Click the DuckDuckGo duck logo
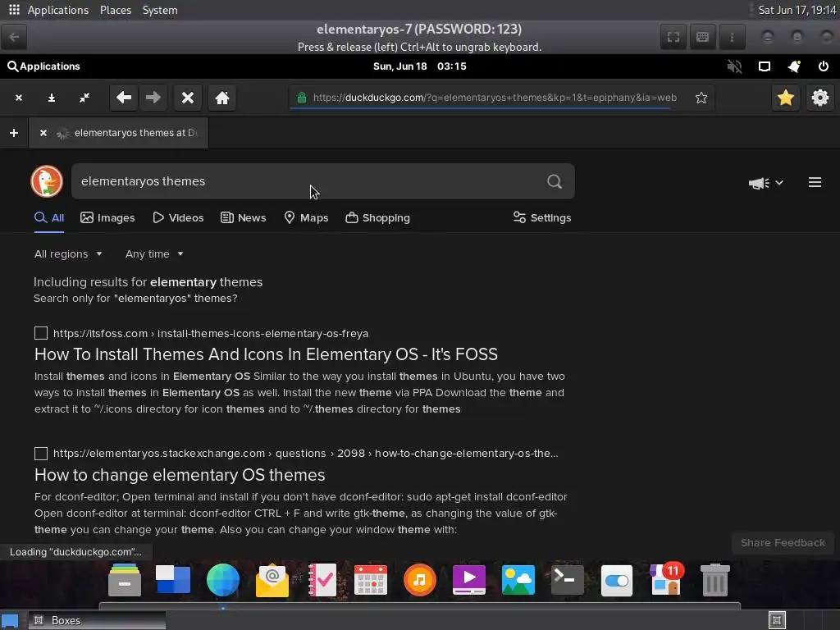This screenshot has width=840, height=630. [x=47, y=181]
